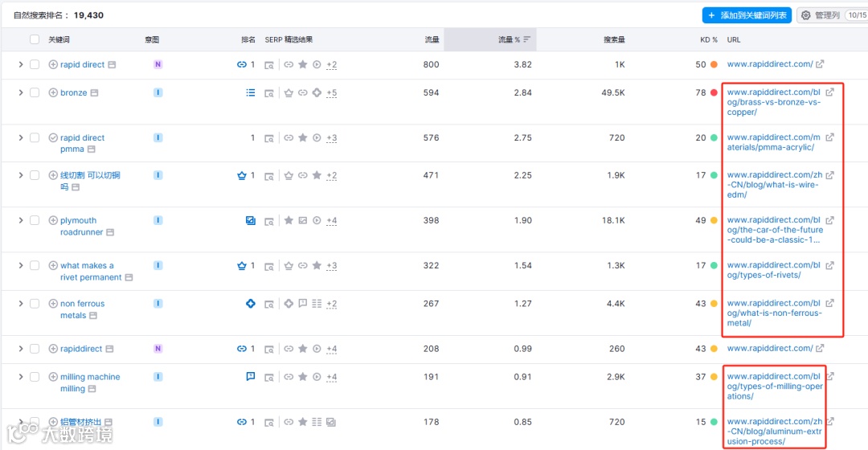Click the URL column header
Image resolution: width=868 pixels, height=450 pixels.
734,40
